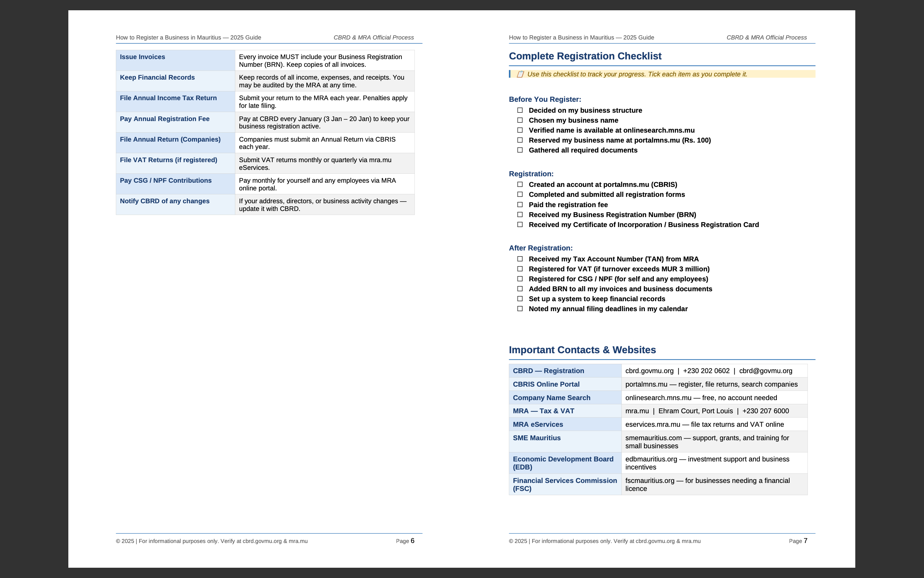Viewport: 924px width, 578px height.
Task: Select the 'After Registration:' subheading
Action: coord(541,248)
